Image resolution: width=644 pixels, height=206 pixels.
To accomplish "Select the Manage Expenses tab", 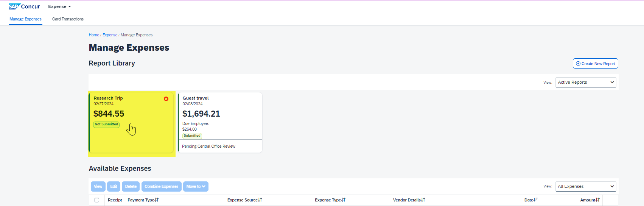I will pyautogui.click(x=25, y=19).
